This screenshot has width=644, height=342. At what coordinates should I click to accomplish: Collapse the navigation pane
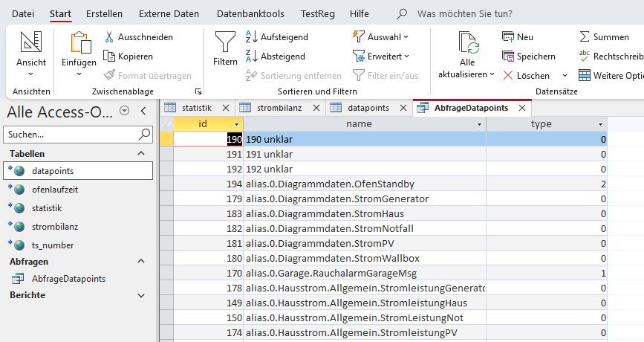click(143, 111)
